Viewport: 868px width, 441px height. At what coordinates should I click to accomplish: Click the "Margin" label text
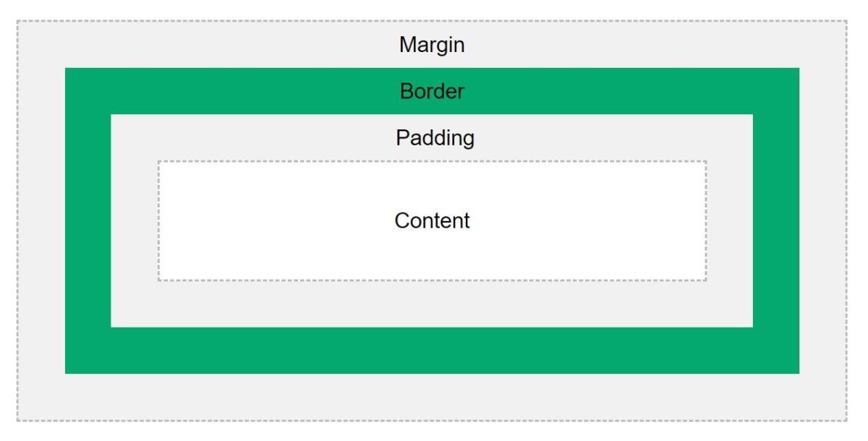click(432, 46)
